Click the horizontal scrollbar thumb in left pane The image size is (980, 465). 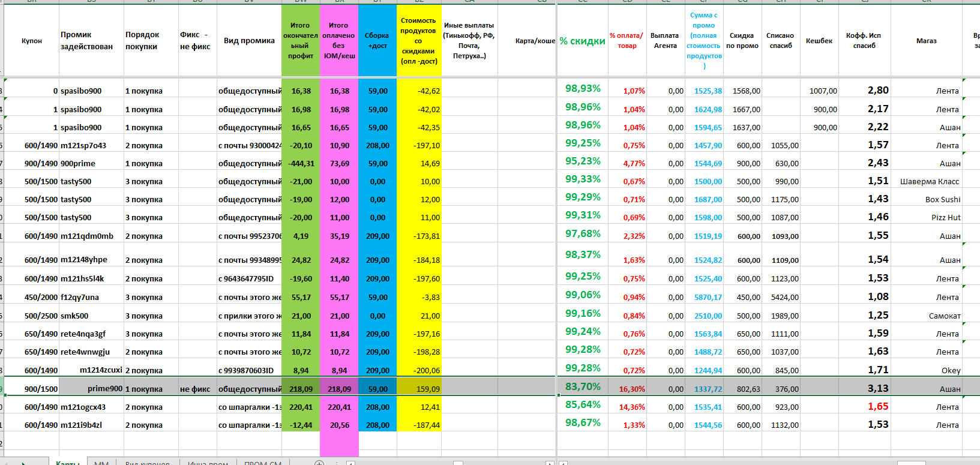tap(458, 463)
